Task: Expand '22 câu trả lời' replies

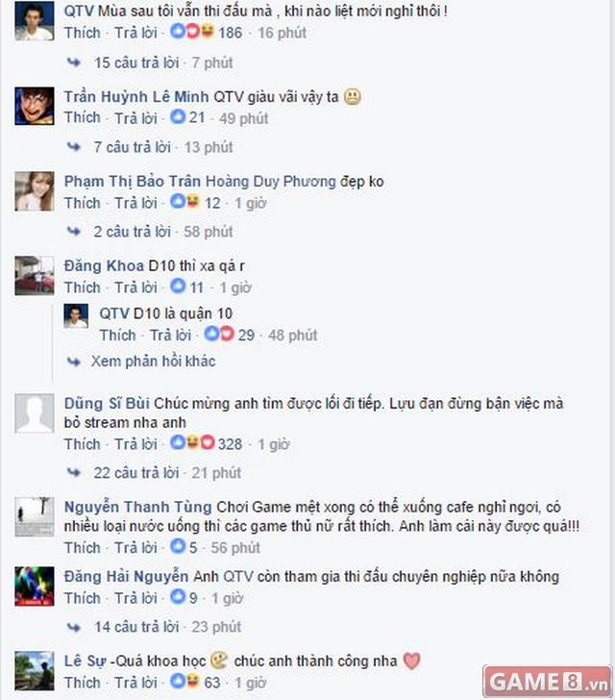Action: coord(136,472)
